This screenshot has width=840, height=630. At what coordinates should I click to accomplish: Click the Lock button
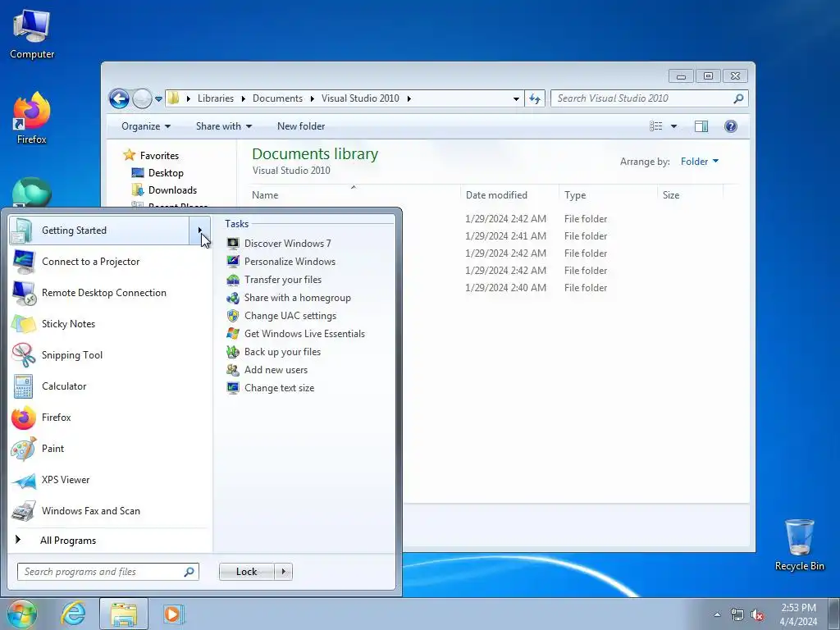pos(246,572)
